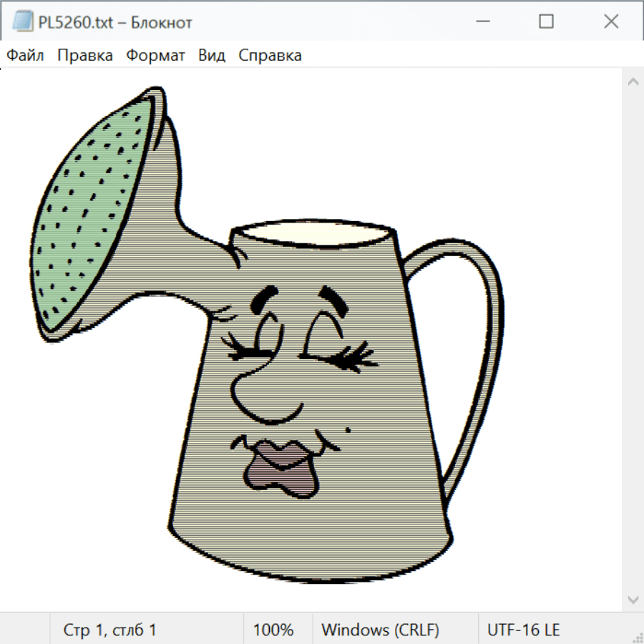Open the Правка menu
Screen dimensions: 644x644
tap(85, 56)
